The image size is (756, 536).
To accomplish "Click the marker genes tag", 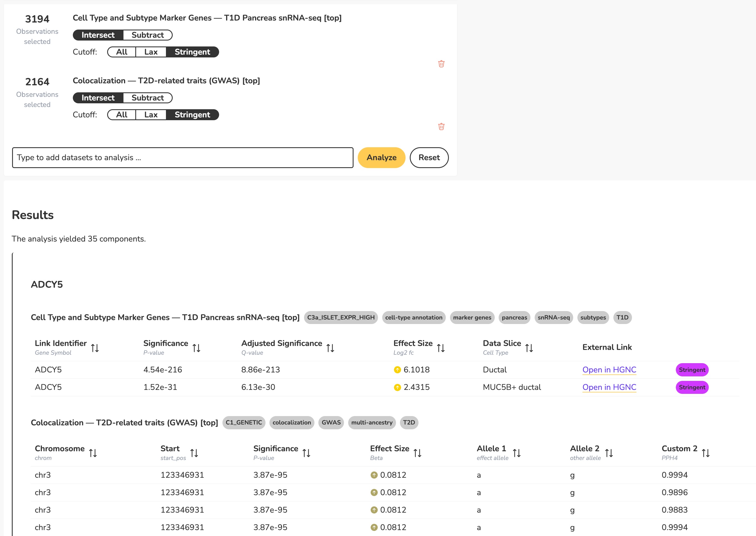I will tap(472, 318).
